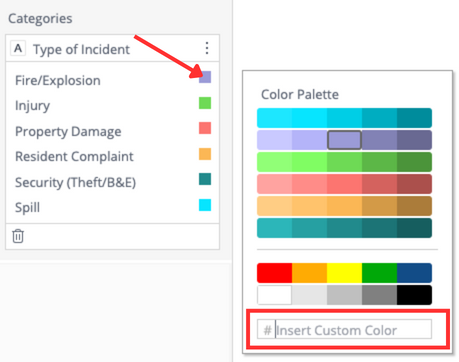Viewport: 459px width, 362px height.
Task: Choose the basic green color
Action: pyautogui.click(x=379, y=273)
